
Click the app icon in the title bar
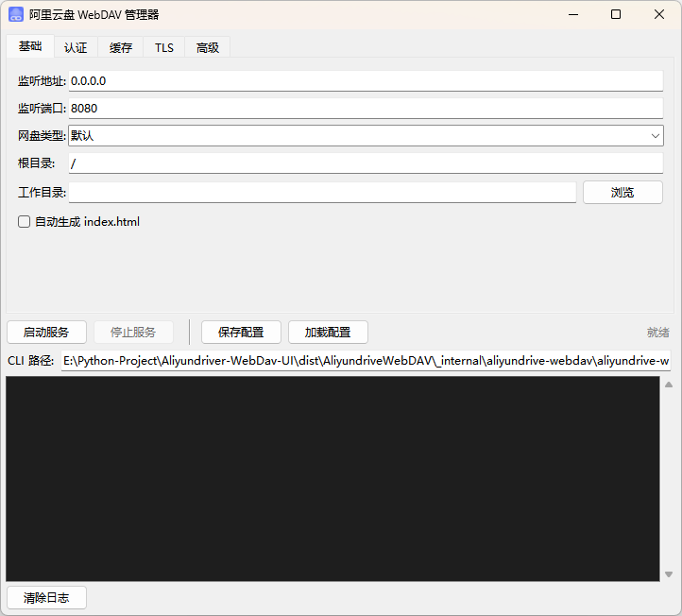click(x=16, y=14)
